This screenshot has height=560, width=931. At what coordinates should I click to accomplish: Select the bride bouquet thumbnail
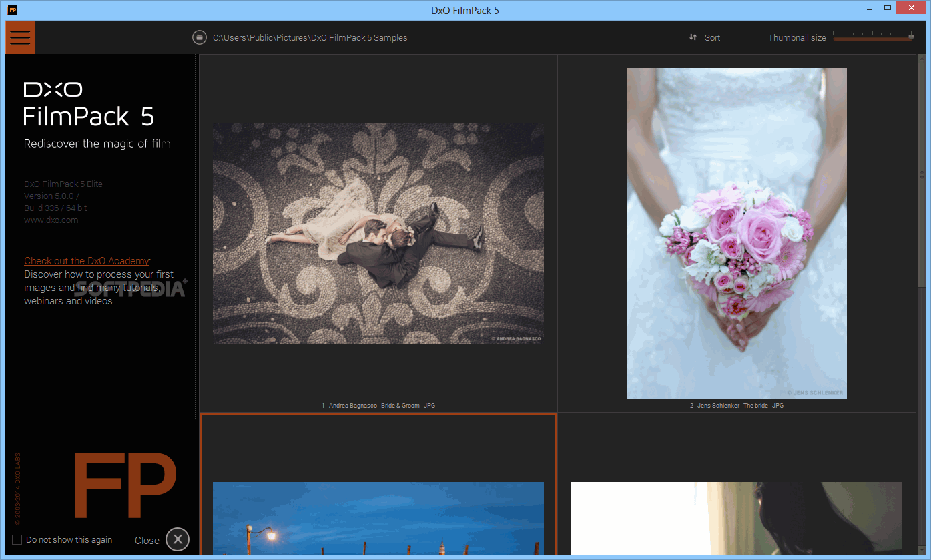(737, 234)
